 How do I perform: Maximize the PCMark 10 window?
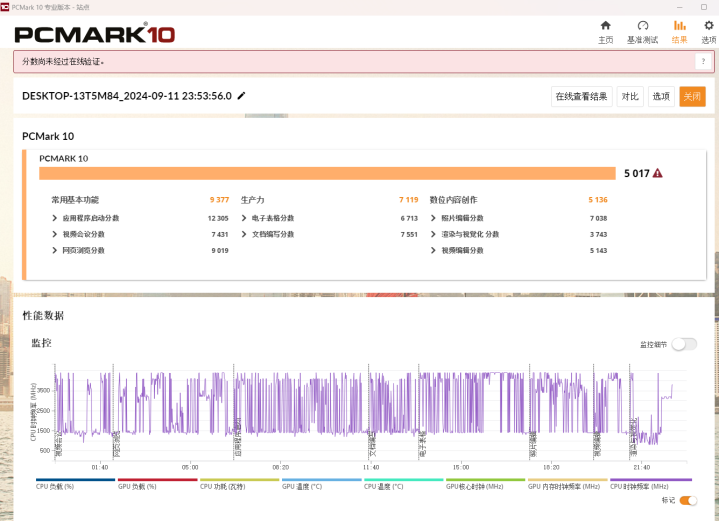(x=704, y=7)
